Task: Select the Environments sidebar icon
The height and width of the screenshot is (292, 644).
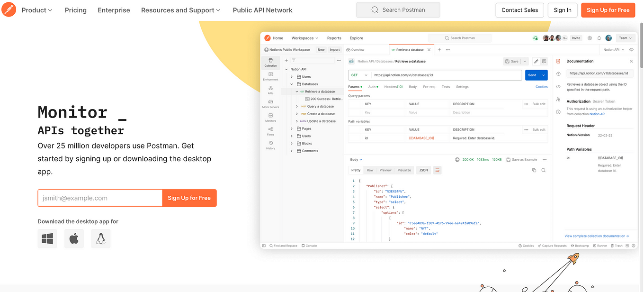Action: [x=270, y=73]
